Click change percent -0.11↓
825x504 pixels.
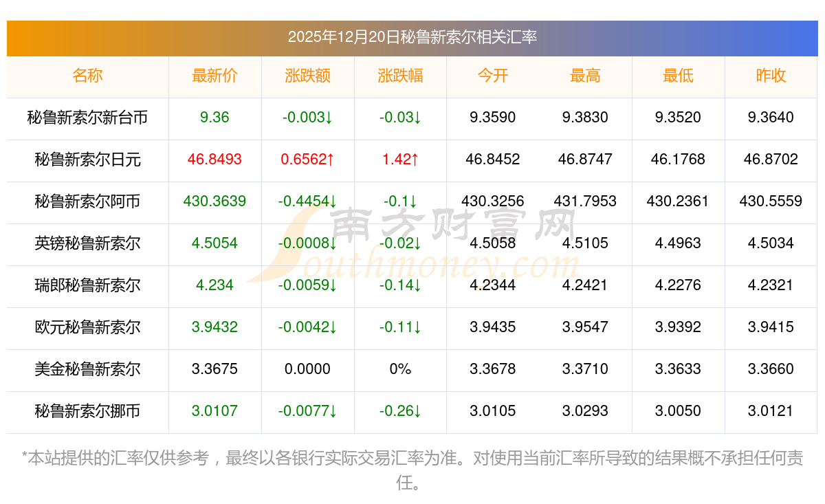tap(400, 327)
